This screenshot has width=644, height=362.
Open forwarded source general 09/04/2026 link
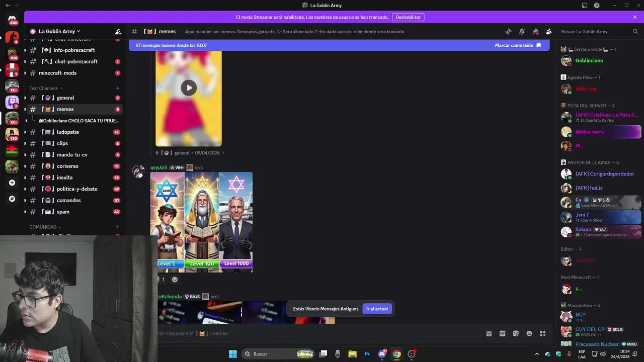190,153
